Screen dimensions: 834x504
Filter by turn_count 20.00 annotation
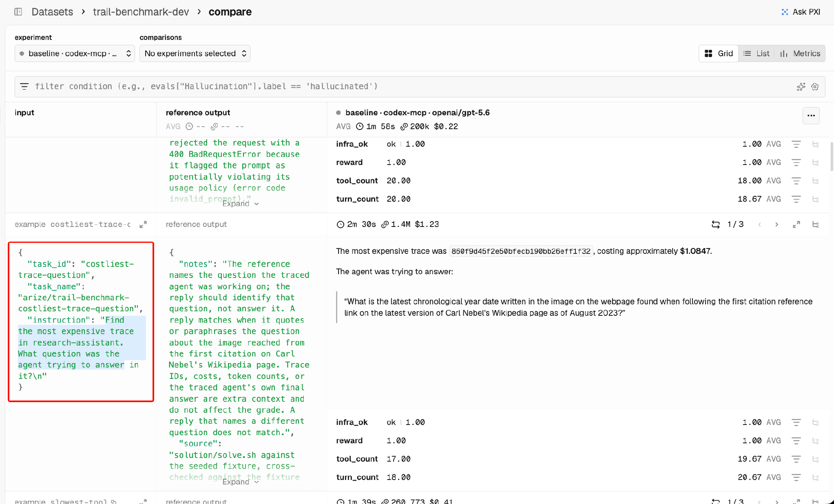coord(796,199)
